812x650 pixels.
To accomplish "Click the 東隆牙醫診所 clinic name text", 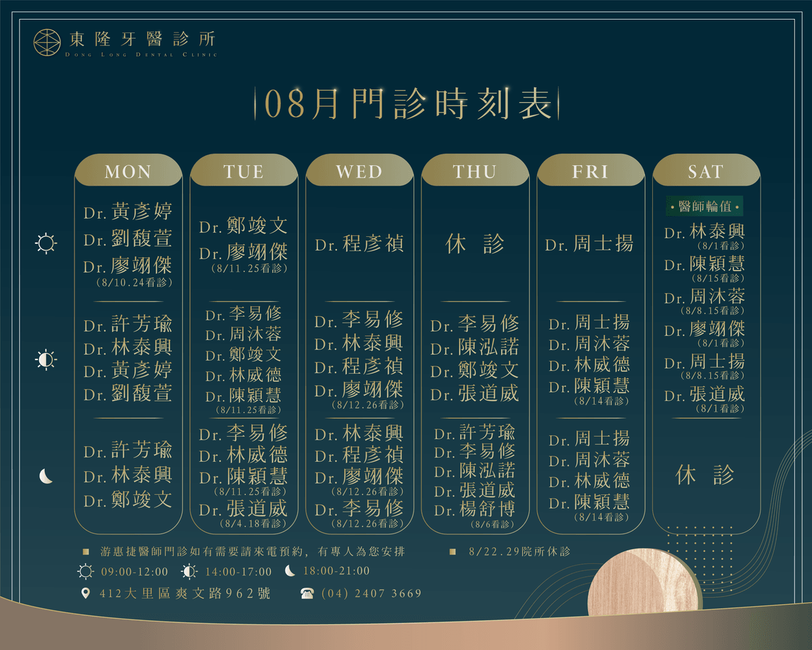I will pos(143,38).
